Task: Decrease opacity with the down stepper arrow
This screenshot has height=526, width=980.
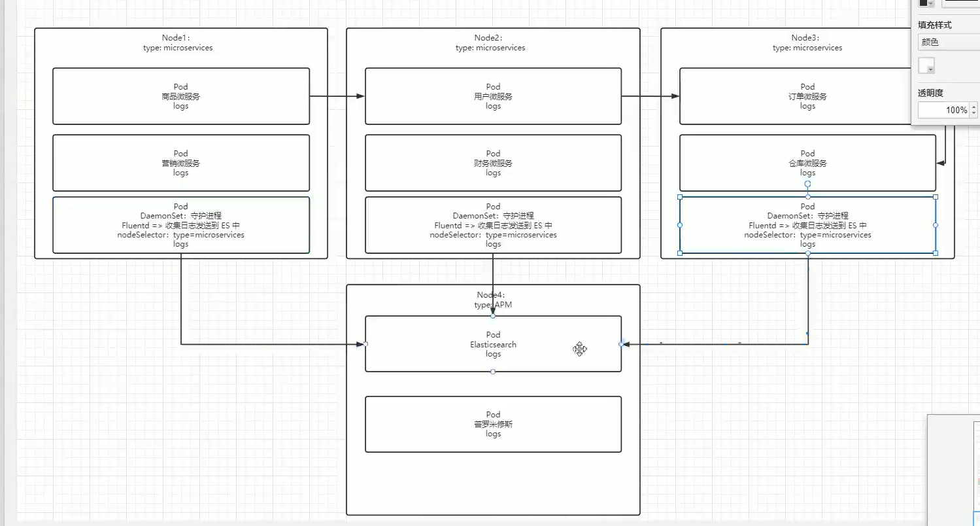Action: (x=973, y=113)
